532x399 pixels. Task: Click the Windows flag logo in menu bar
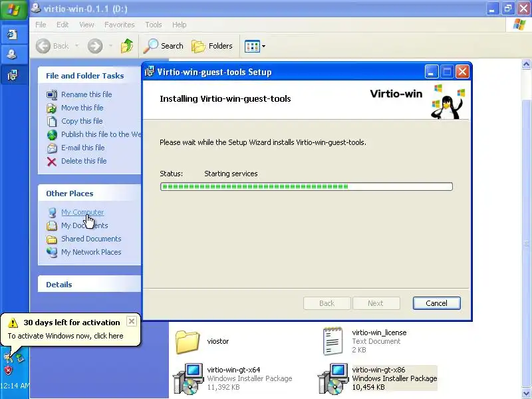pyautogui.click(x=519, y=25)
